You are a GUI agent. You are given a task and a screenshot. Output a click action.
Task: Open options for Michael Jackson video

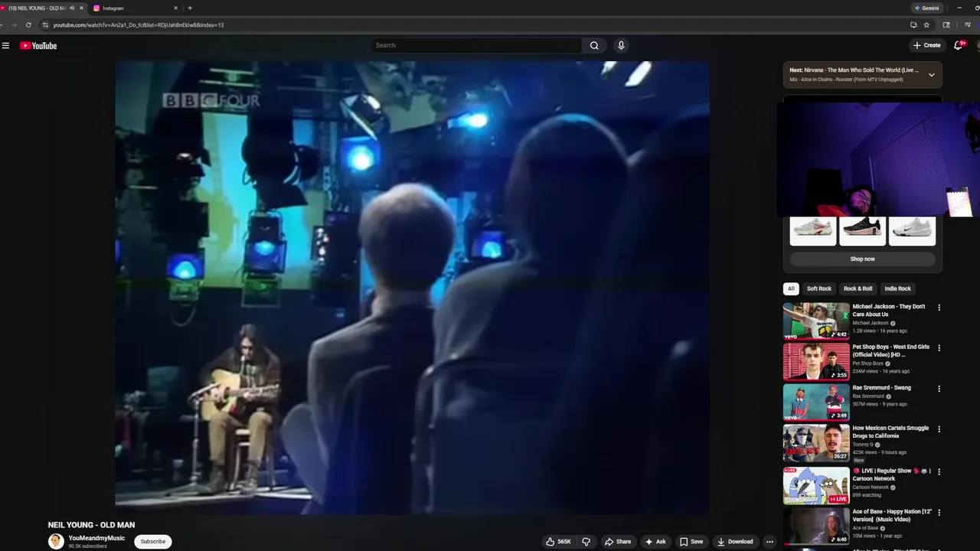(x=939, y=308)
